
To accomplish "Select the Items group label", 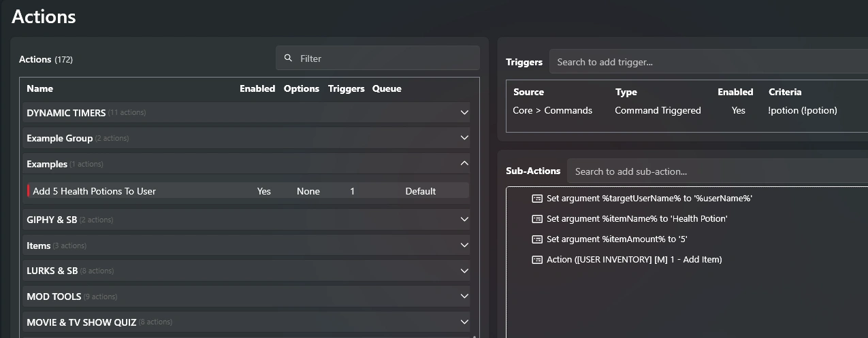I will point(39,246).
